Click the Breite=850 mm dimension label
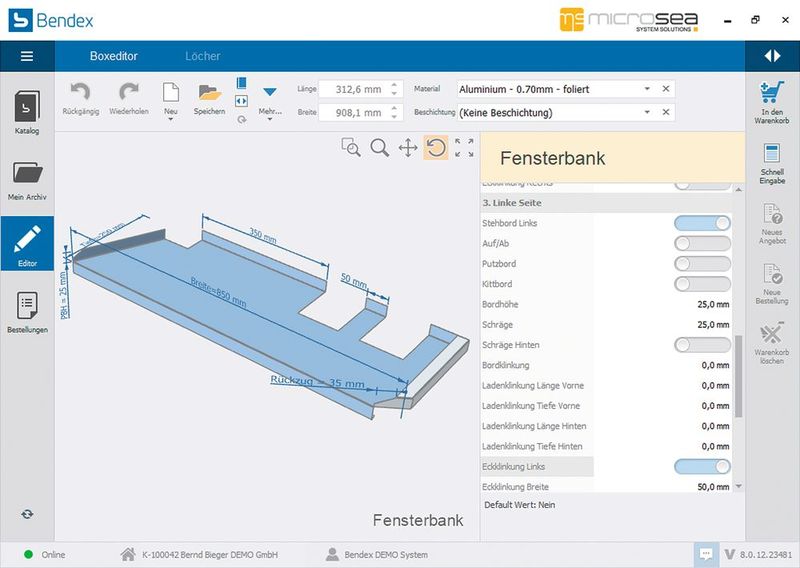 click(218, 292)
